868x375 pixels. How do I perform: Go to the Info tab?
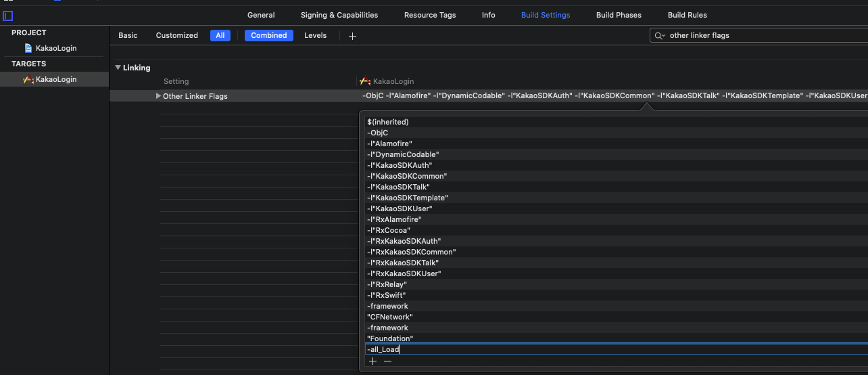488,15
